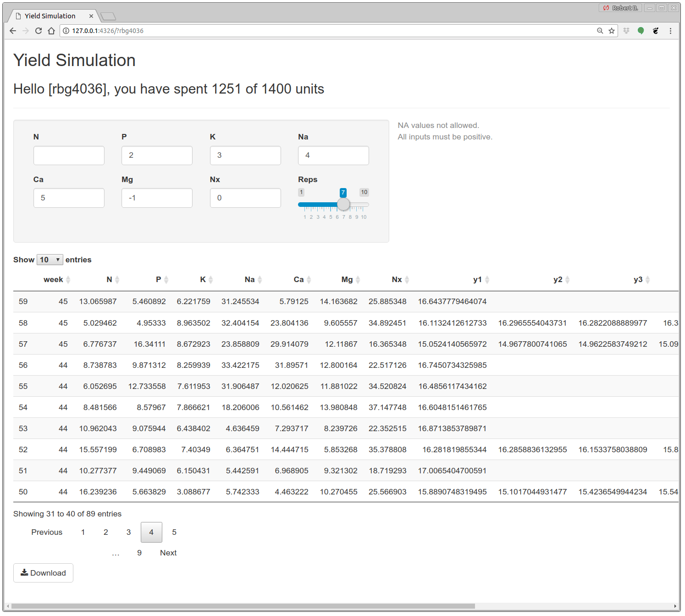Go to the Next table page
Image resolution: width=685 pixels, height=616 pixels.
click(168, 553)
